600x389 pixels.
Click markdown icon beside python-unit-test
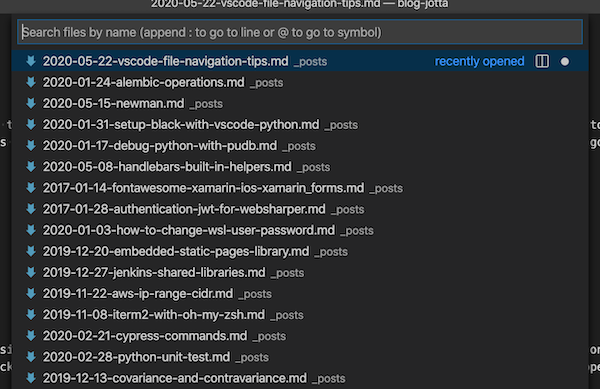pos(31,356)
